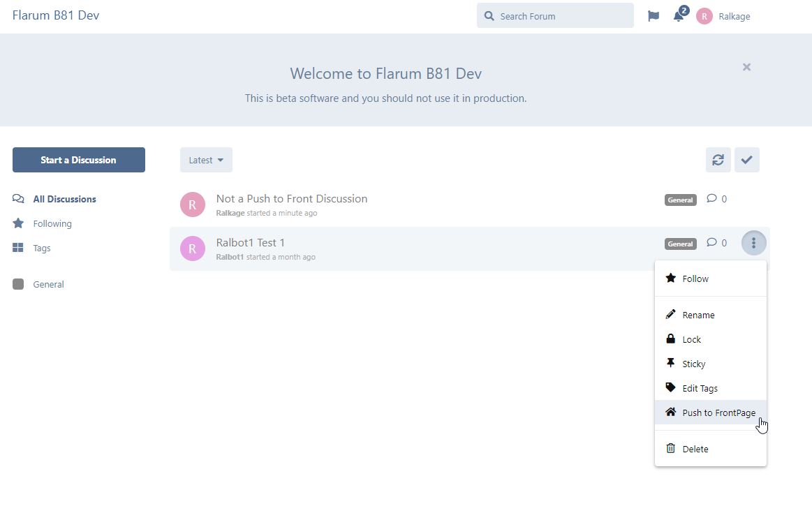Screen dimensions: 812x520
Task: Go to Flarum B81 Dev home title
Action: click(x=56, y=15)
